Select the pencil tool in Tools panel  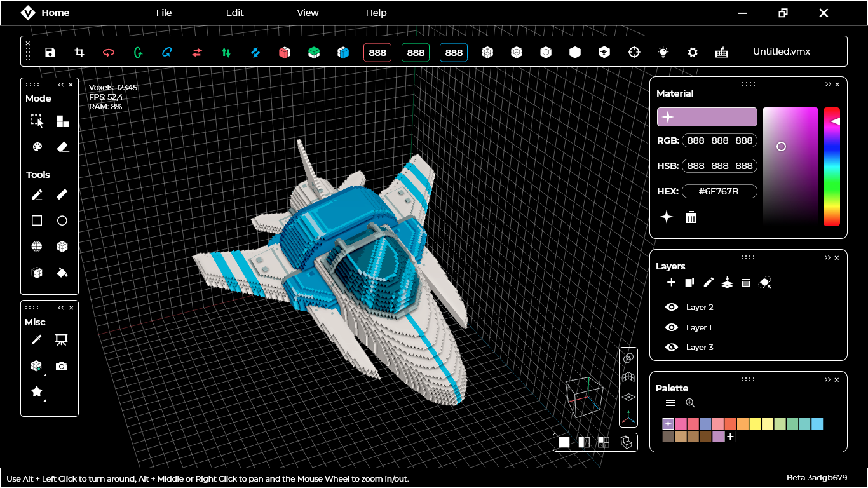pyautogui.click(x=36, y=194)
